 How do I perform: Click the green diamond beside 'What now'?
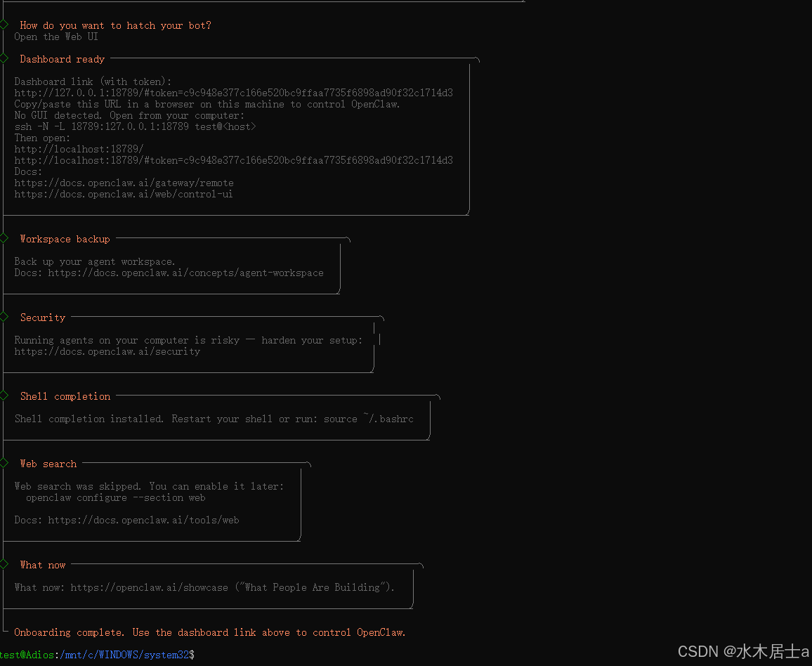(x=4, y=564)
